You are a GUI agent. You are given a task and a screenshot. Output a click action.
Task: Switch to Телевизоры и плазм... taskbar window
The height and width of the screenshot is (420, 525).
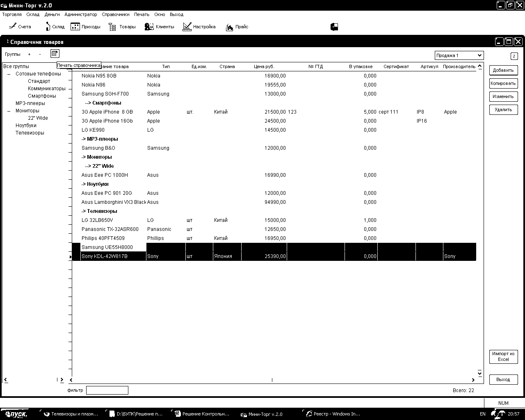point(71,414)
